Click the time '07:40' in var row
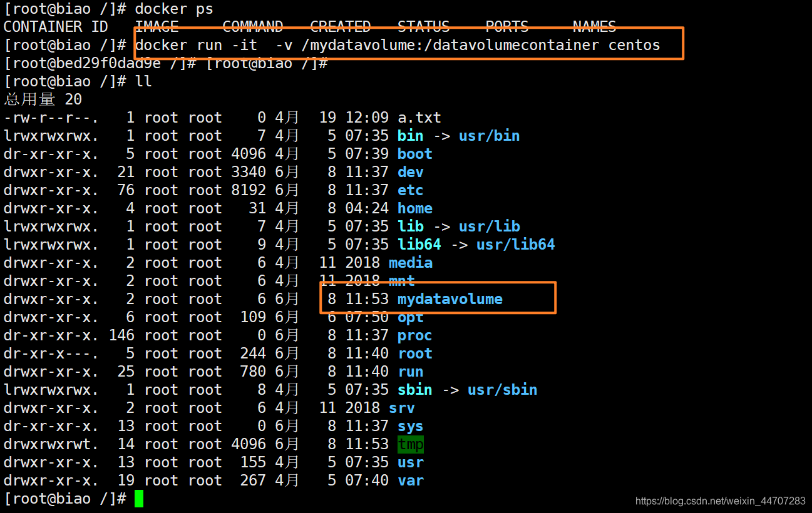Viewport: 812px width, 513px height. (367, 480)
